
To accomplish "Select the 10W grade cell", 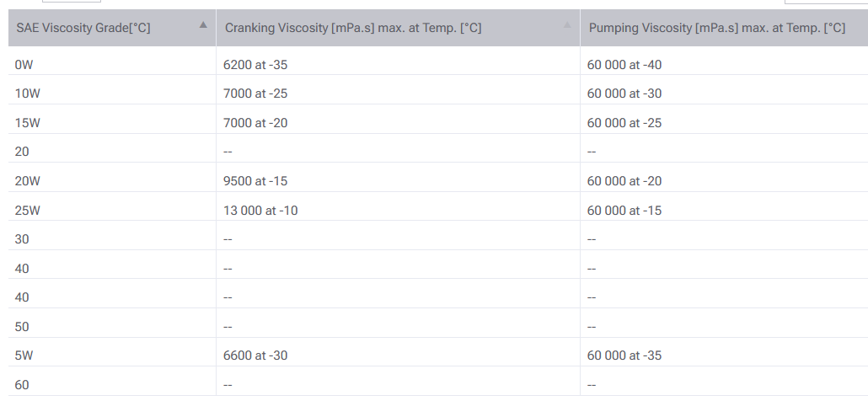I will (x=27, y=94).
